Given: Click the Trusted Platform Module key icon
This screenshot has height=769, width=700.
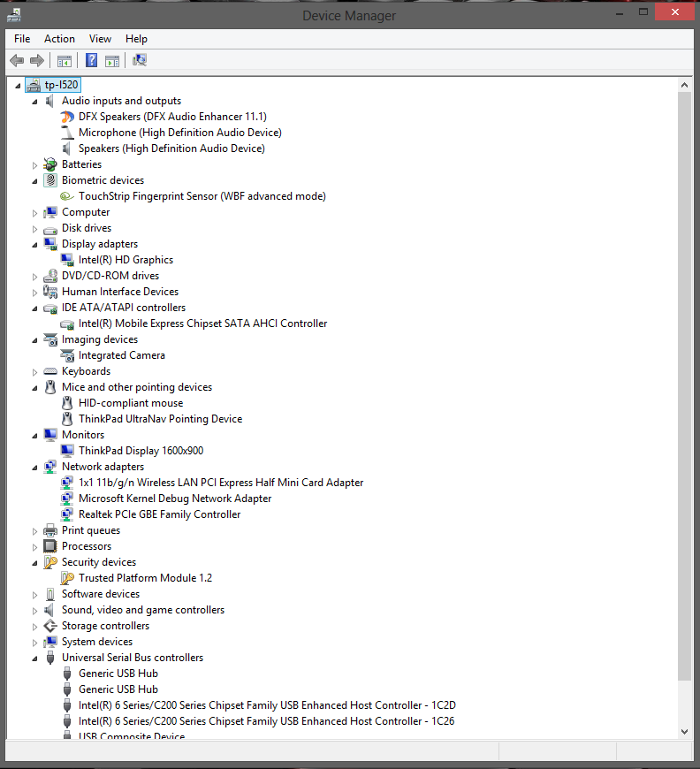Looking at the screenshot, I should [x=67, y=578].
